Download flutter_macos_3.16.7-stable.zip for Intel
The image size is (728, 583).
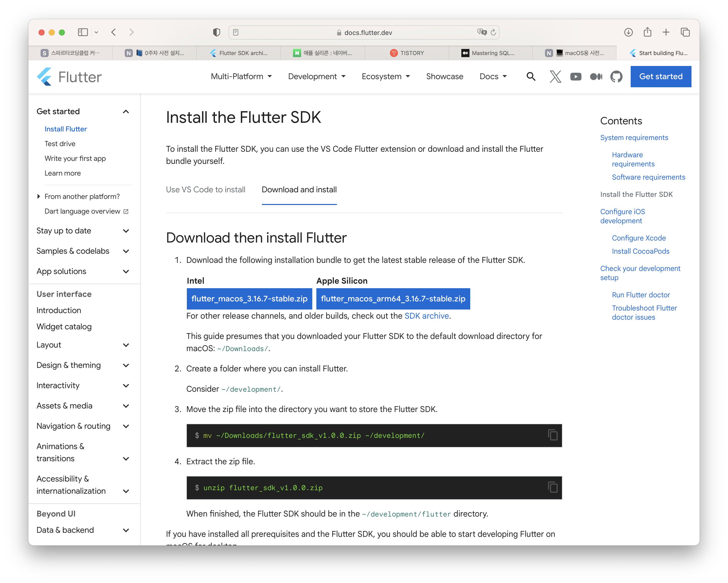point(249,299)
